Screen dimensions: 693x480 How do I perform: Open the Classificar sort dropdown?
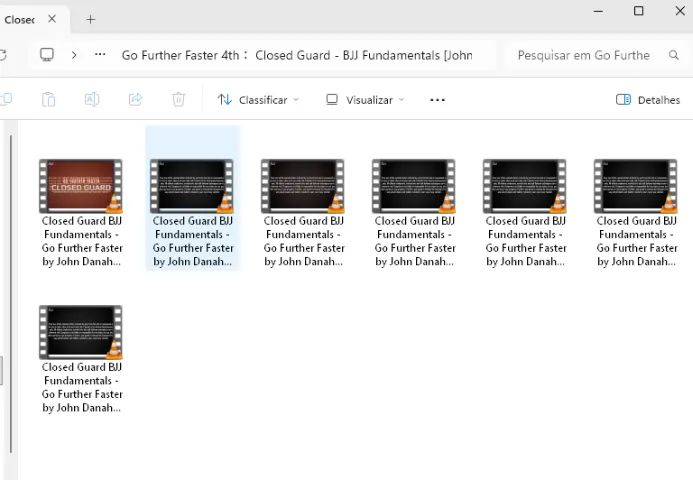pos(258,100)
